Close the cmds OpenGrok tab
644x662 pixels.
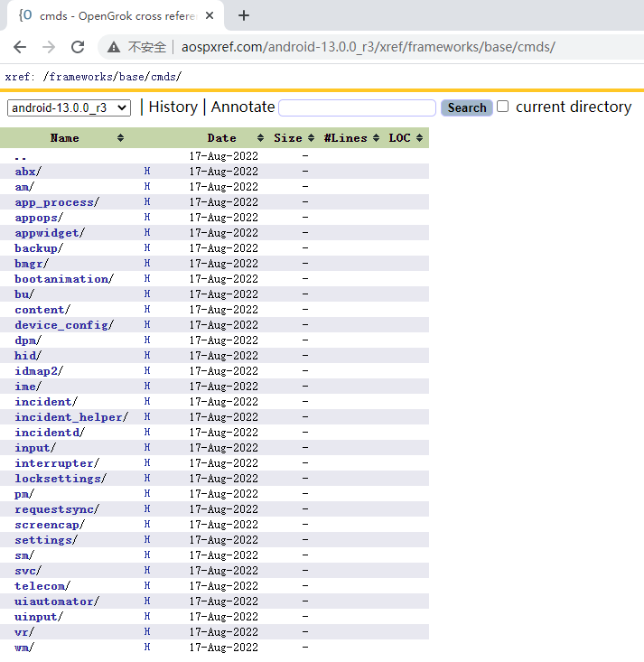pyautogui.click(x=210, y=15)
